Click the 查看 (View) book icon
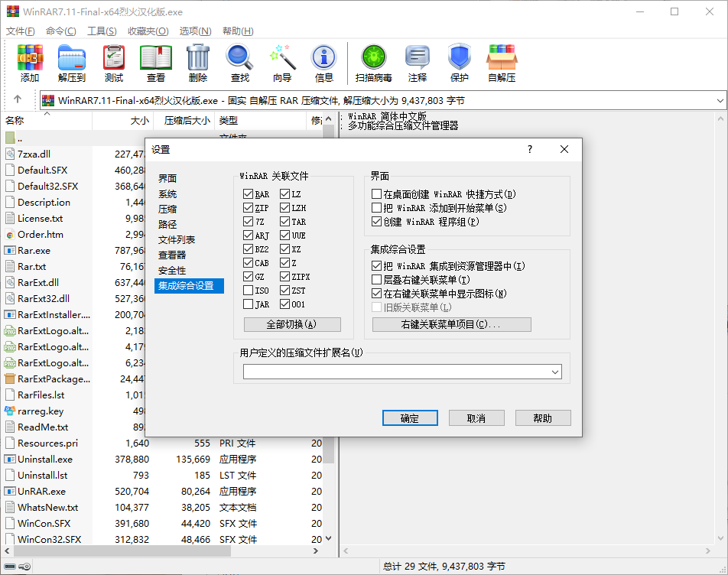The width and height of the screenshot is (728, 575). click(x=156, y=57)
